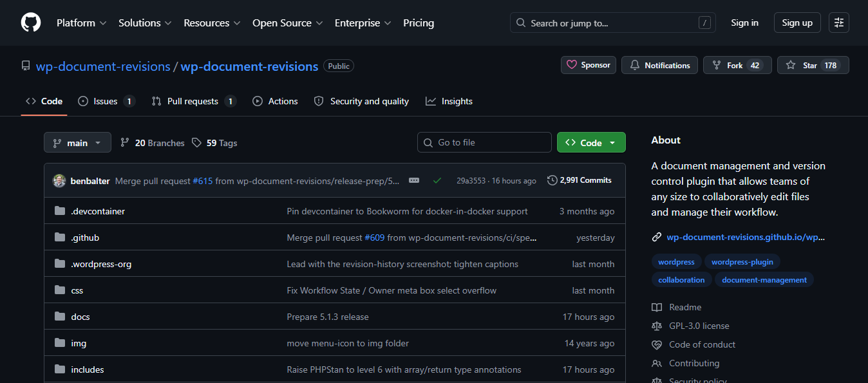View the green check status icon
This screenshot has height=383, width=868.
pos(437,180)
